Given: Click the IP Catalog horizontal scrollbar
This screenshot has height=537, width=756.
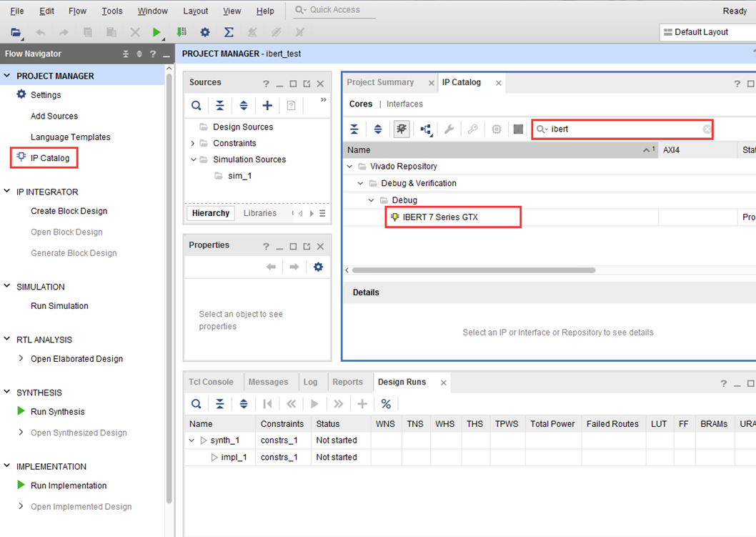Looking at the screenshot, I should coord(474,270).
